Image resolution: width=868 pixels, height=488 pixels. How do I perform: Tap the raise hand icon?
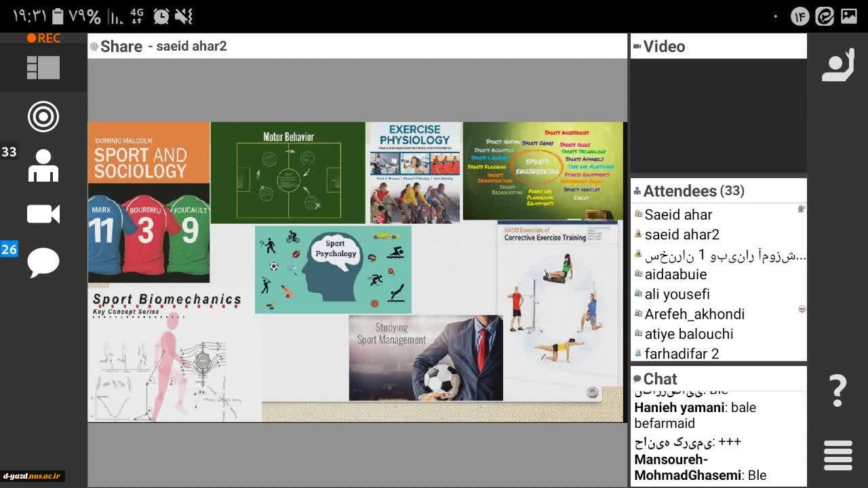[837, 66]
